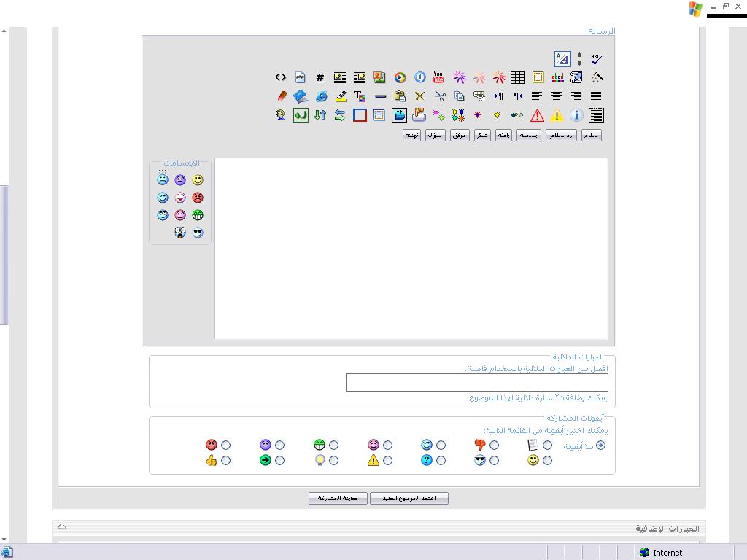Image resolution: width=747 pixels, height=560 pixels.
Task: Click the blue info circle icon
Action: coord(576,115)
